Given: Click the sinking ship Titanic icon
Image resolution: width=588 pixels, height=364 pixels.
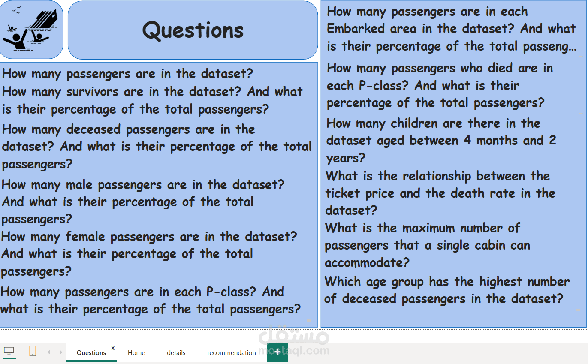Looking at the screenshot, I should (x=31, y=30).
